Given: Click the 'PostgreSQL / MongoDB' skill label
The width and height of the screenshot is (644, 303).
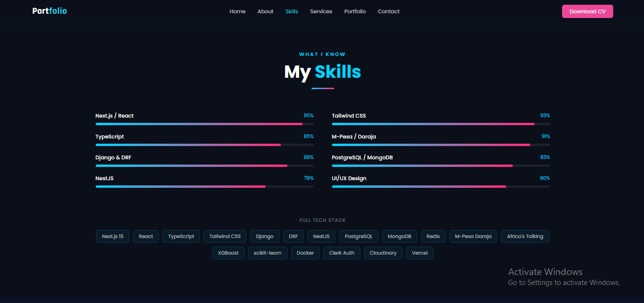Looking at the screenshot, I should pos(362,157).
